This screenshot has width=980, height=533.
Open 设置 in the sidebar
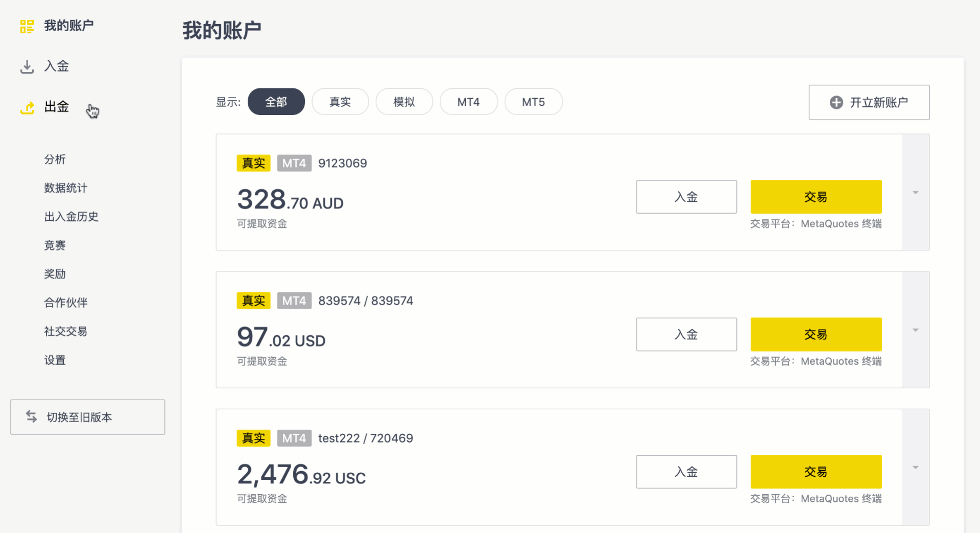pos(55,360)
